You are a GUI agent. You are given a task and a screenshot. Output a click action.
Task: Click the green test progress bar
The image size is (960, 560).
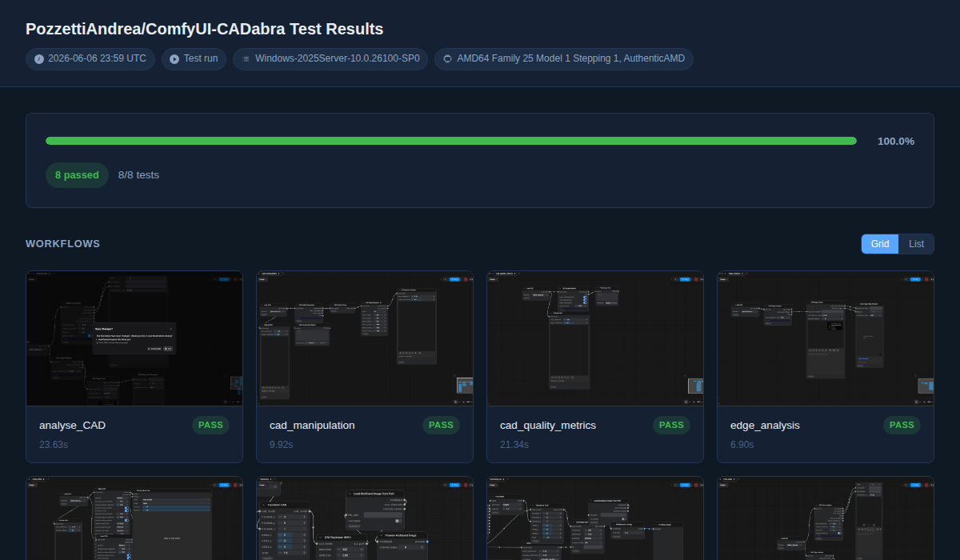pyautogui.click(x=451, y=141)
